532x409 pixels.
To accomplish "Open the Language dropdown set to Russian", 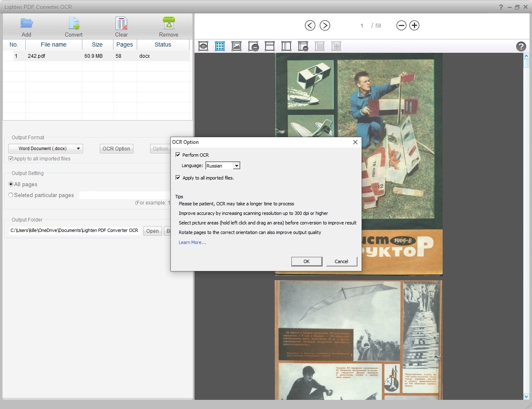I will click(223, 166).
